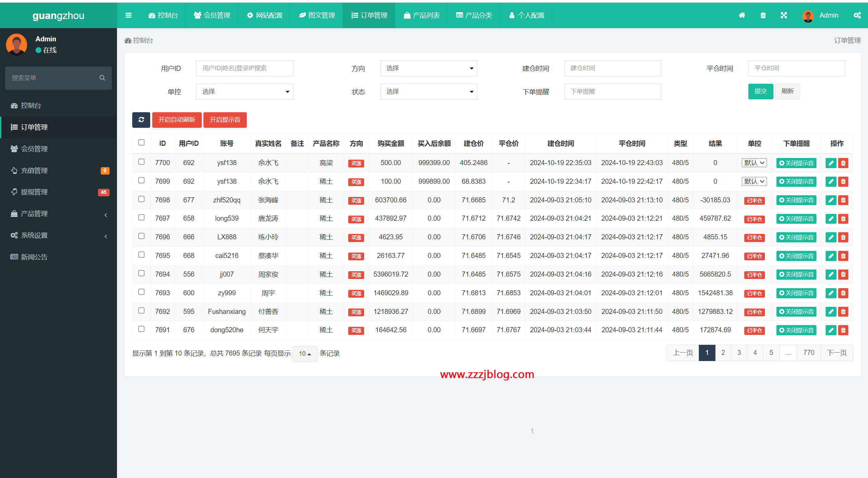Click the 开启自动刷新 button
Viewport: 868px width, 478px height.
tap(177, 120)
